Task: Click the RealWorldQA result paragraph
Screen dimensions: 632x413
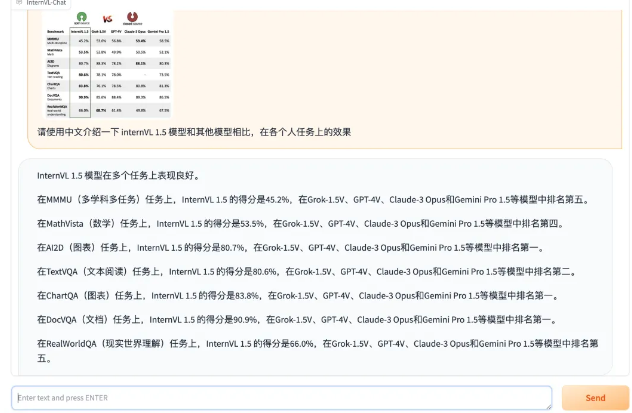Action: click(317, 349)
